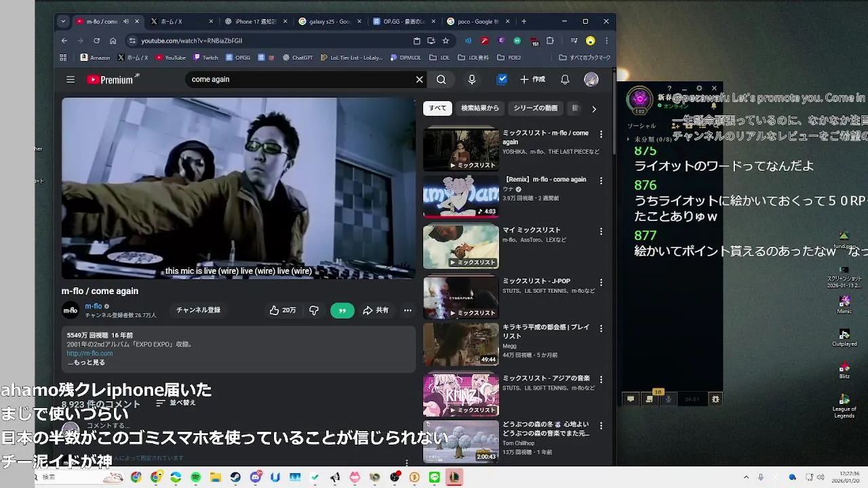
Task: Open options for ミックスリスト - J-POP
Action: (601, 282)
